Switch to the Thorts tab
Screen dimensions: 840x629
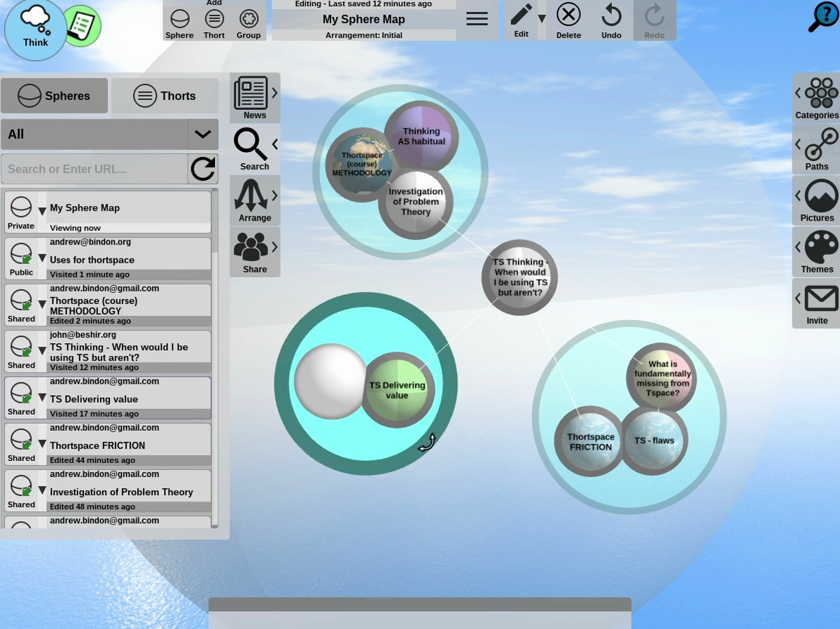coord(164,96)
